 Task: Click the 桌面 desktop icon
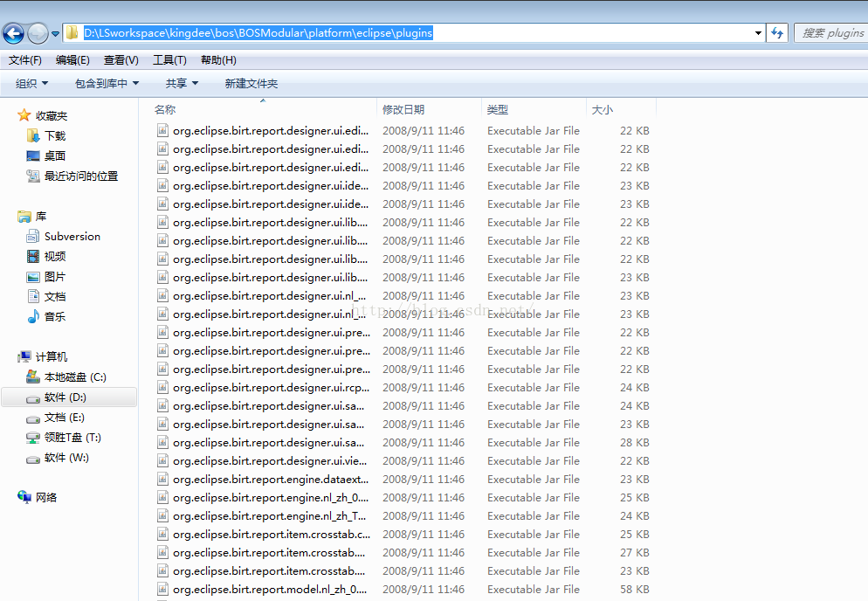[x=33, y=156]
